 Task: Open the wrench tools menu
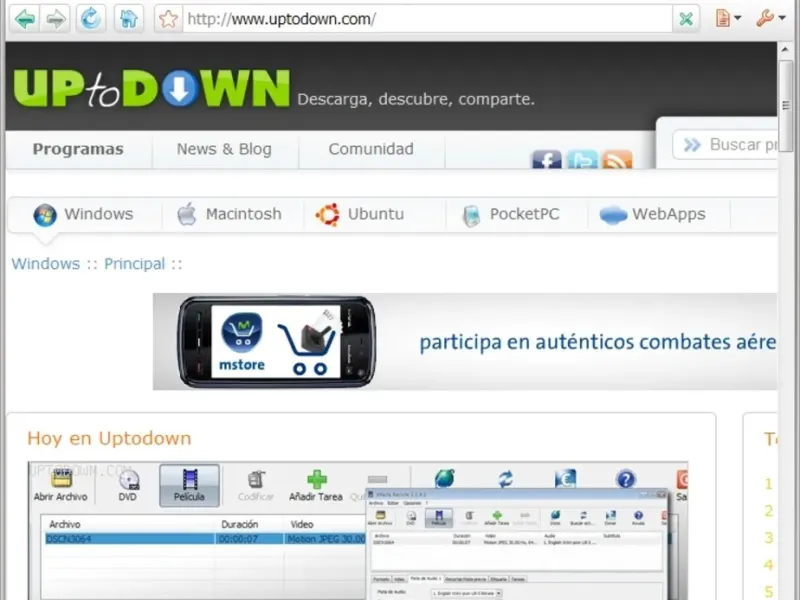[770, 18]
